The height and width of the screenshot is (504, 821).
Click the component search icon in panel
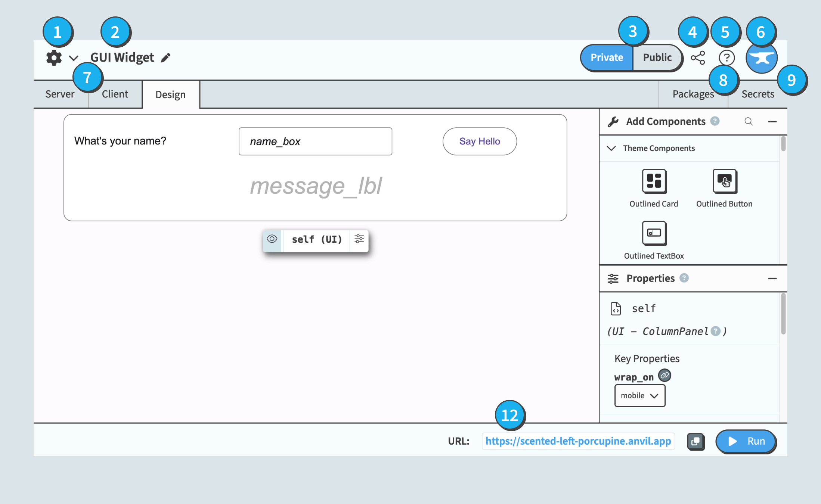749,121
